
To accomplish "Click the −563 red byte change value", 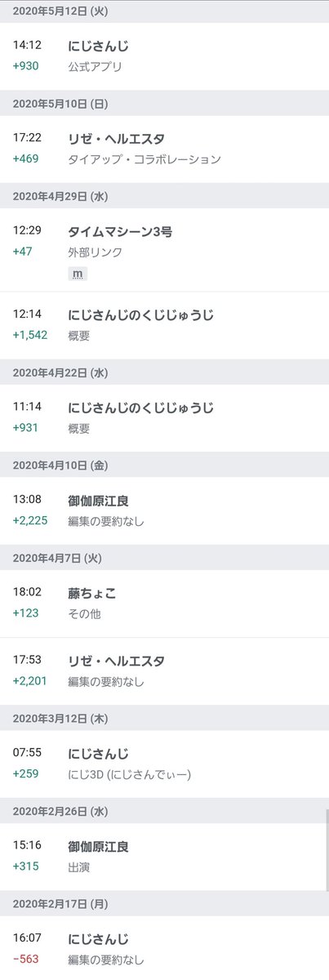I will 26,960.
